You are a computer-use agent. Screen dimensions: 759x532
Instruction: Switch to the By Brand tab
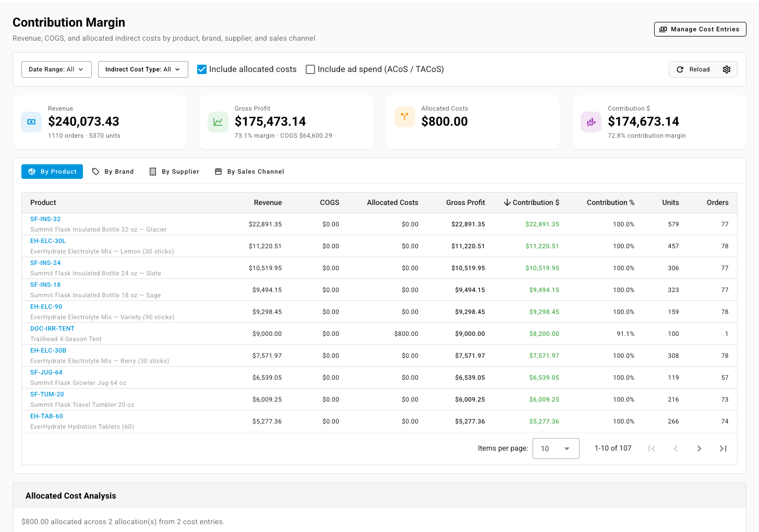click(113, 172)
